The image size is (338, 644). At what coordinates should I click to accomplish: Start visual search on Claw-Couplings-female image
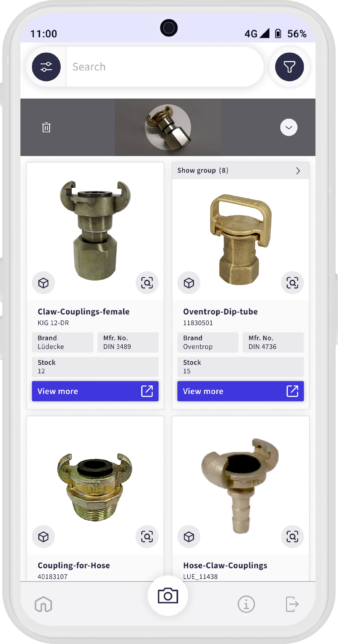(147, 283)
